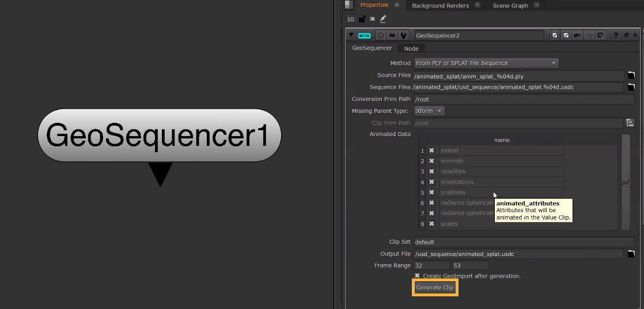Uncheck attribute row 6 radiance:spherical

click(431, 202)
